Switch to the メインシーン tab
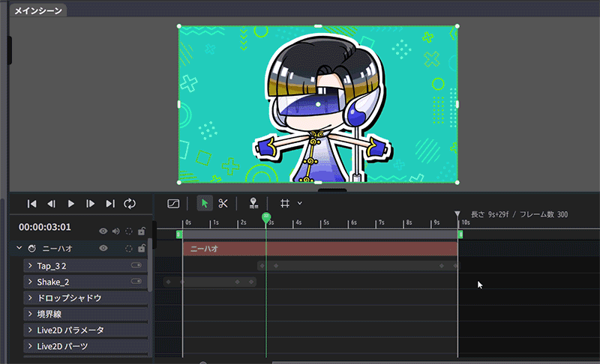This screenshot has width=600, height=364. click(37, 10)
